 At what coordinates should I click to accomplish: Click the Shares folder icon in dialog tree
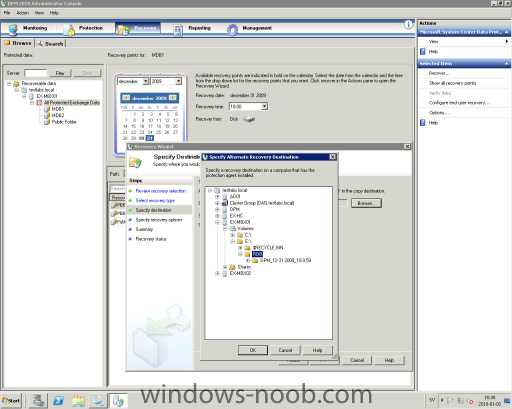(233, 267)
